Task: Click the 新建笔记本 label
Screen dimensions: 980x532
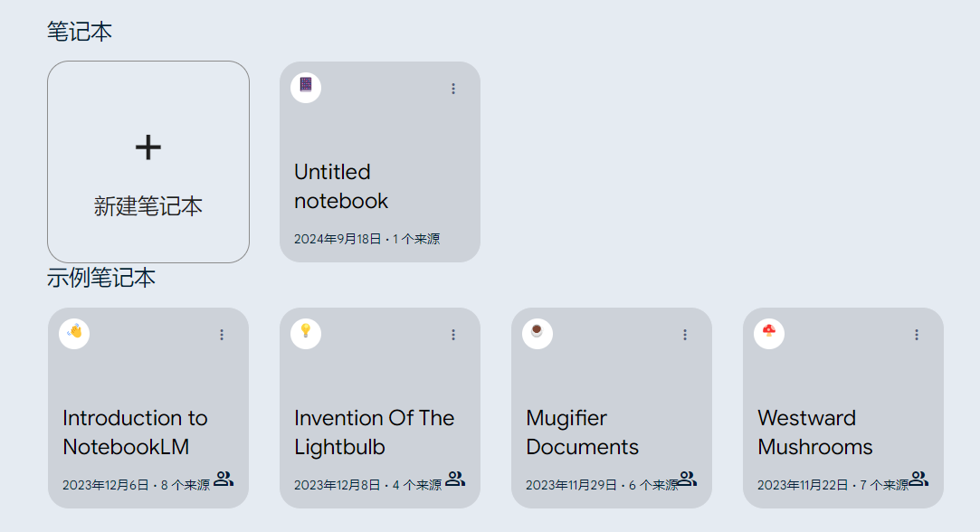Action: (148, 206)
